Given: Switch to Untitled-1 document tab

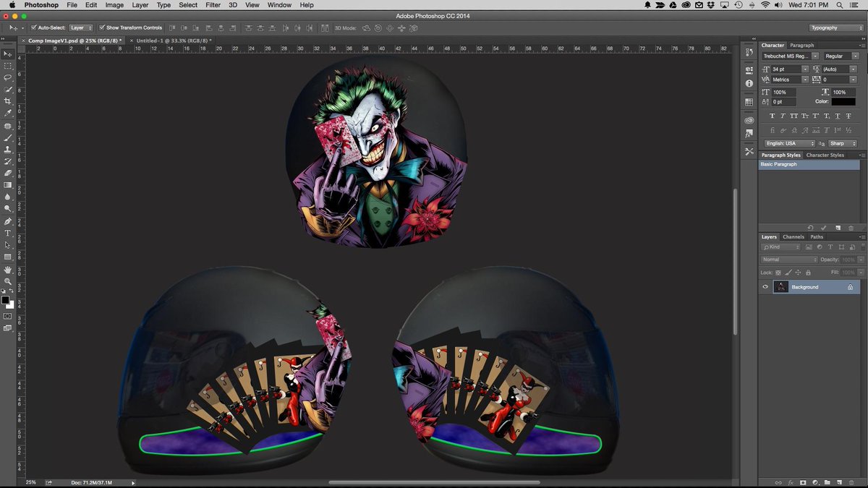Looking at the screenshot, I should point(174,40).
